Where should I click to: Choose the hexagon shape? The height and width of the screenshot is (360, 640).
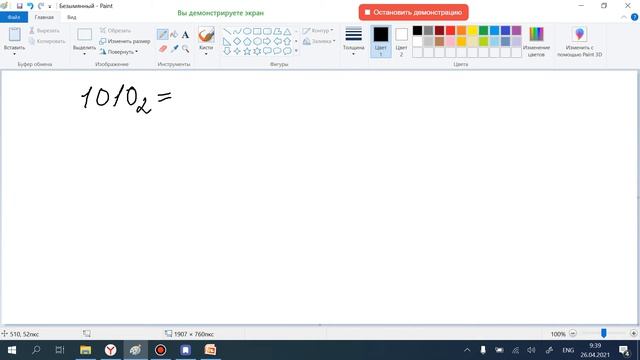[257, 41]
